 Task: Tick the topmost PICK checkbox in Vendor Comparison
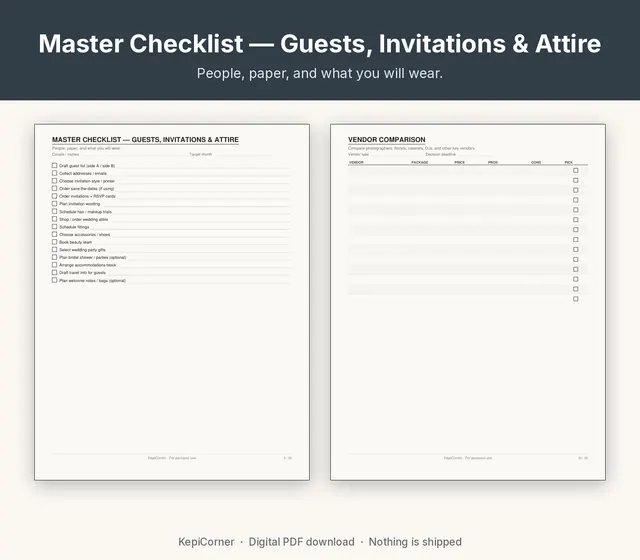click(x=576, y=170)
